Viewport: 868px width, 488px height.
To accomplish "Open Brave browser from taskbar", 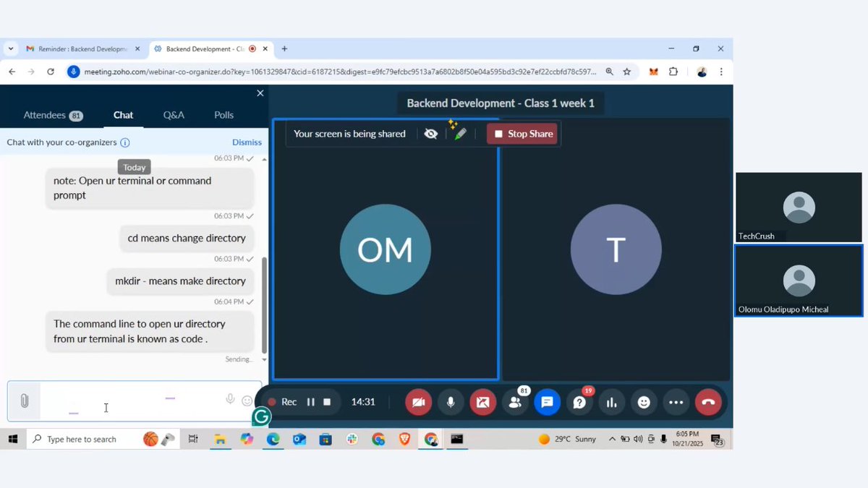I will coord(404,439).
